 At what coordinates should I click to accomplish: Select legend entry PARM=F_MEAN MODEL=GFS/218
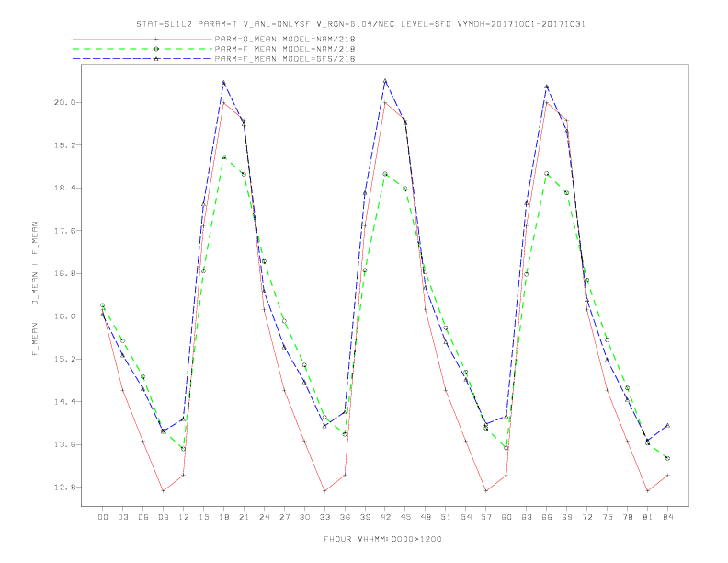(x=285, y=59)
